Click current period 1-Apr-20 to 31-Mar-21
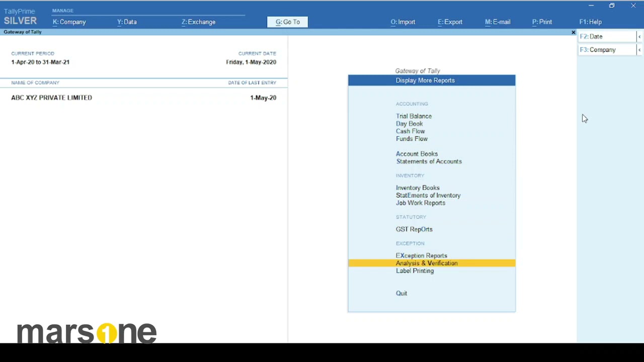644x362 pixels. (40, 62)
